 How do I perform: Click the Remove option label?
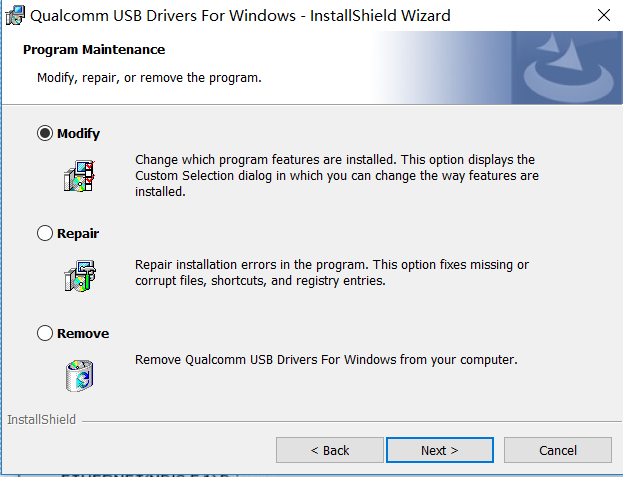click(x=83, y=333)
